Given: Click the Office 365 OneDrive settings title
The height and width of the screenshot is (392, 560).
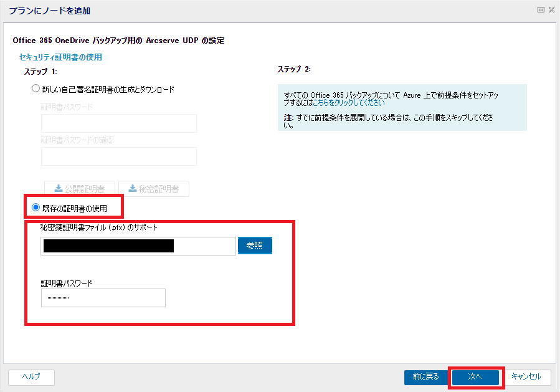Looking at the screenshot, I should click(118, 41).
